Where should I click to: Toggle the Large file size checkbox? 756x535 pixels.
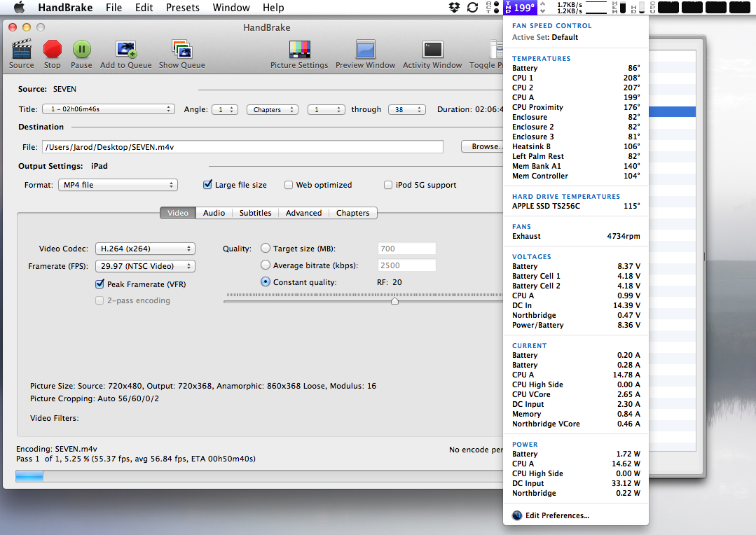[x=208, y=185]
